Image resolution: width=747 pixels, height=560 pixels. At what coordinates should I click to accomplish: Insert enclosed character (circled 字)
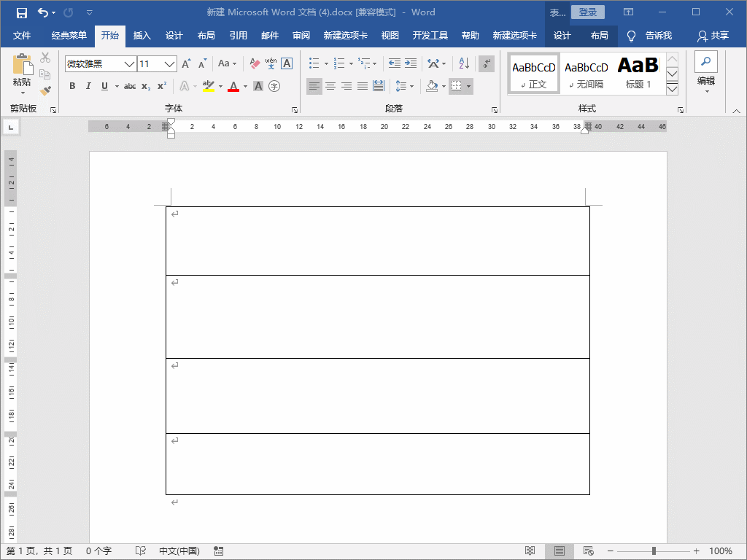click(274, 86)
